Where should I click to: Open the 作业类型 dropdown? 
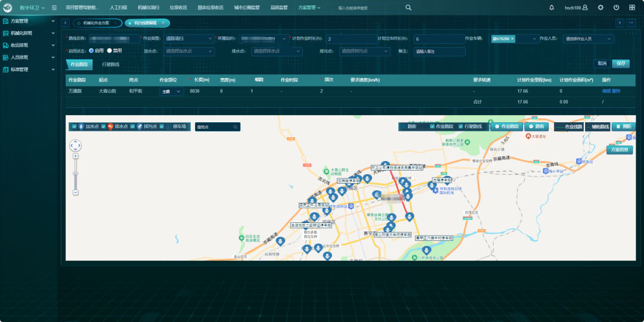(x=189, y=39)
